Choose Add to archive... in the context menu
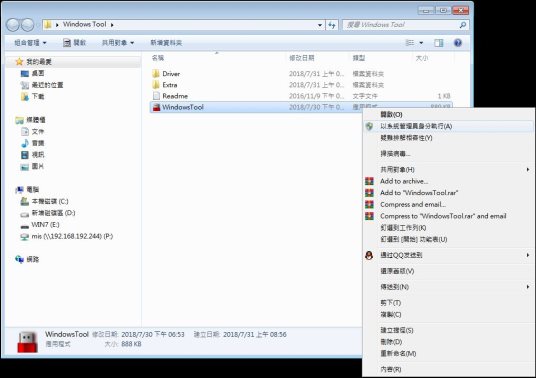The image size is (536, 378). (x=448, y=181)
